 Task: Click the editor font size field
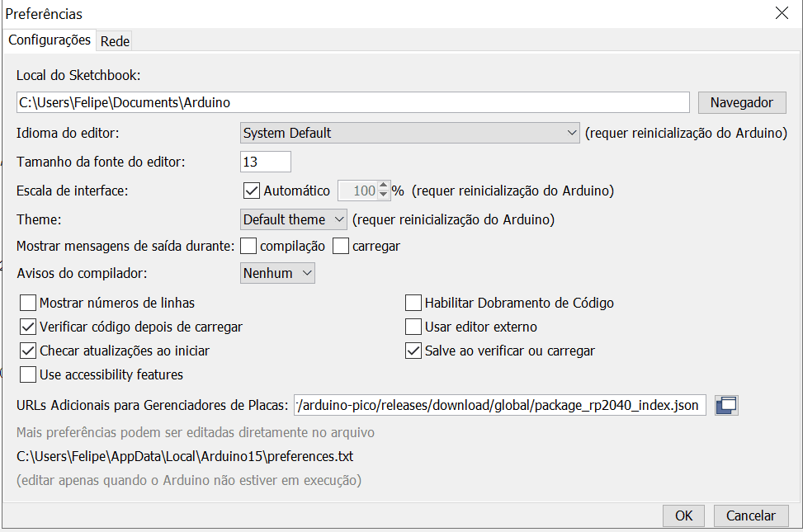(266, 162)
